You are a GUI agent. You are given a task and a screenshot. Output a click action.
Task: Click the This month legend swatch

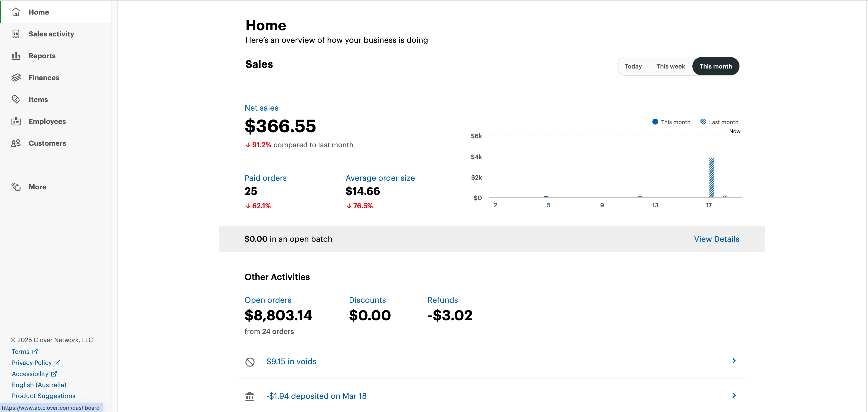655,122
